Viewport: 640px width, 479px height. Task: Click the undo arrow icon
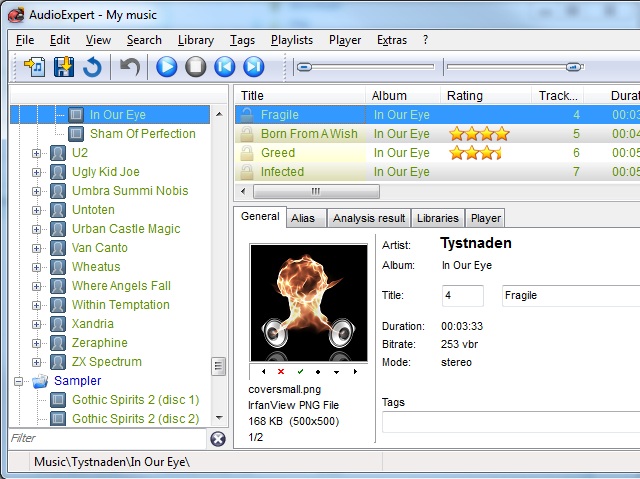pyautogui.click(x=130, y=67)
